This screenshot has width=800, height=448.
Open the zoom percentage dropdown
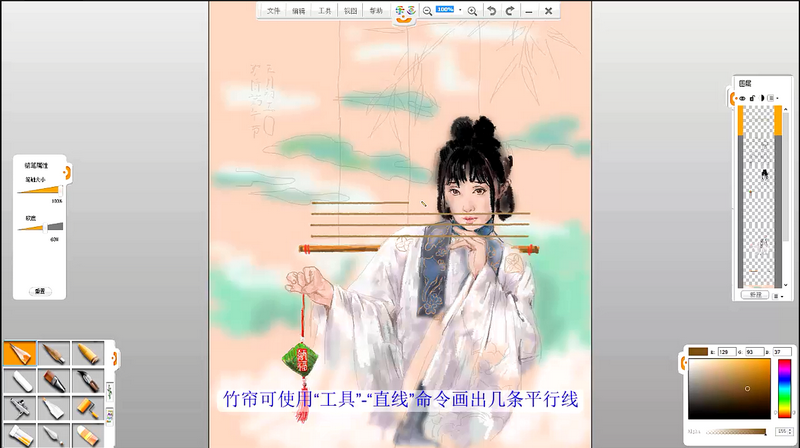(x=460, y=10)
